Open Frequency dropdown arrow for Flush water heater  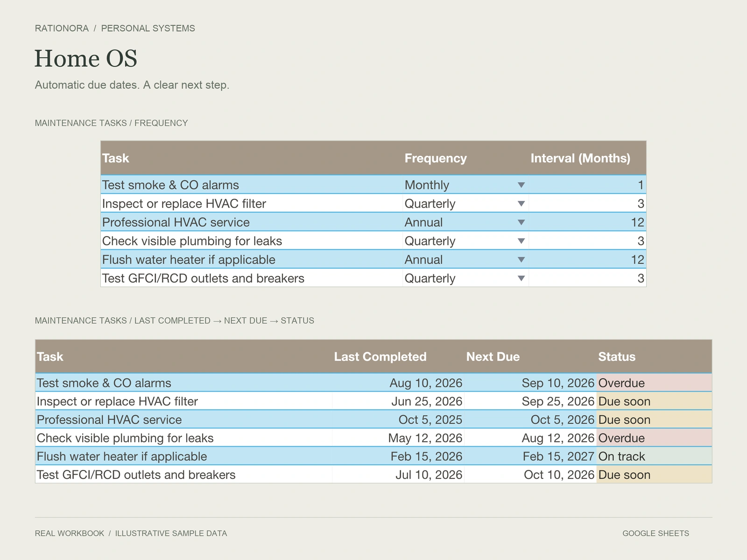click(521, 260)
